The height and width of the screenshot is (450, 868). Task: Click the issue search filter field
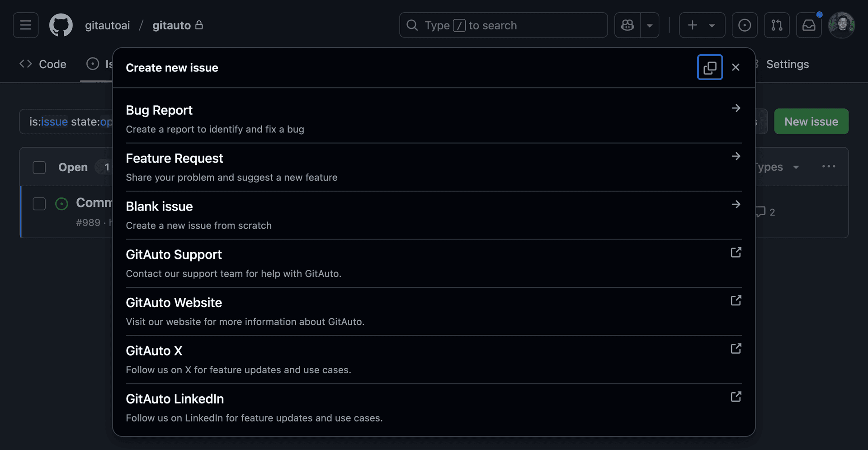pos(66,122)
